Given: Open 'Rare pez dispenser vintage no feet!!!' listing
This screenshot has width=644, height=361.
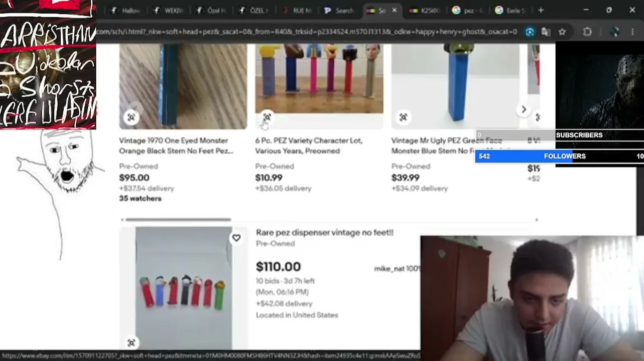Looking at the screenshot, I should pyautogui.click(x=325, y=233).
